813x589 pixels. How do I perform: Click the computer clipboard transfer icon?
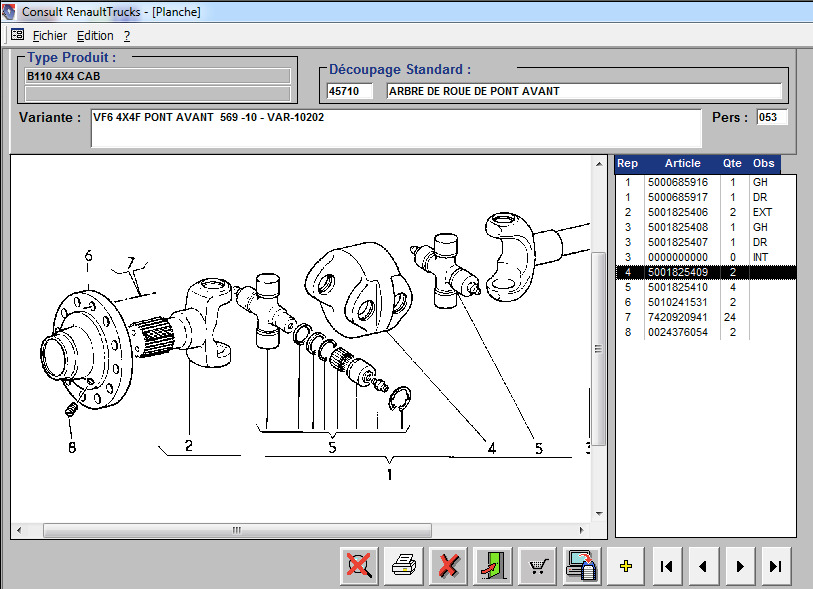[581, 566]
